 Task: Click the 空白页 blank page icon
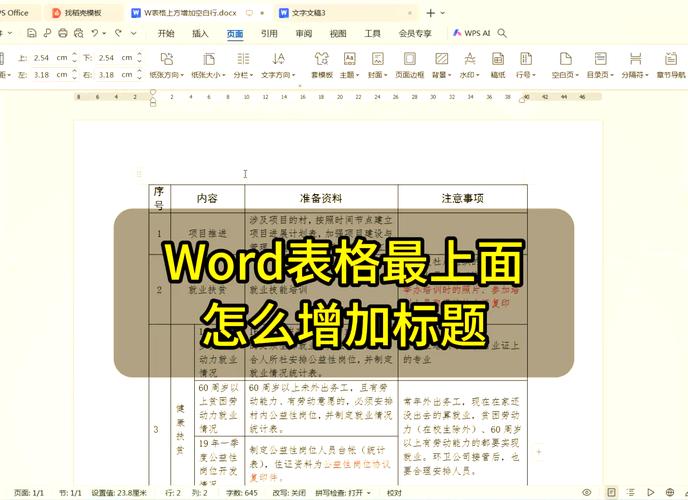pos(566,59)
